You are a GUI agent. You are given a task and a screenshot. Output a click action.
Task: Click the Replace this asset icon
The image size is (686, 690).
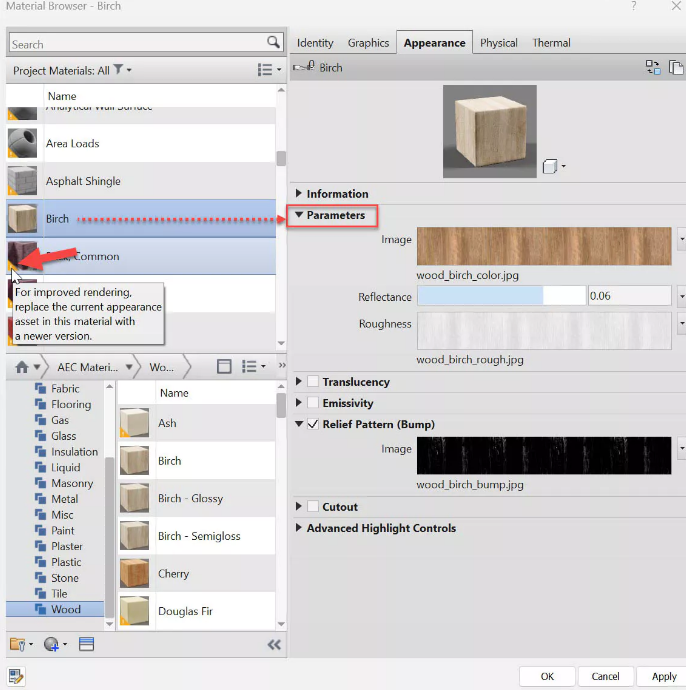(x=653, y=67)
